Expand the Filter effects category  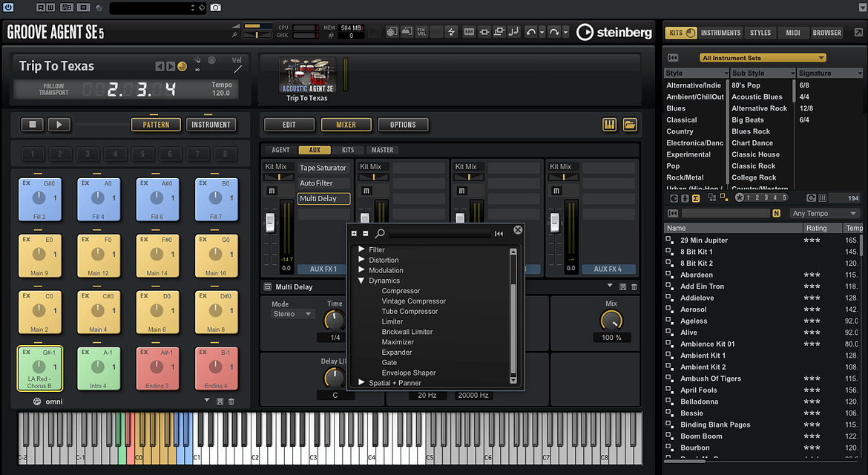pyautogui.click(x=361, y=249)
